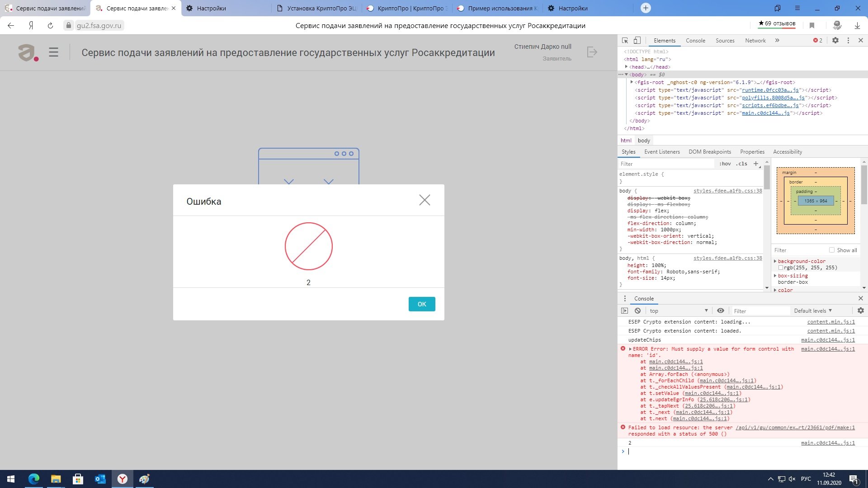Switch to the Network tab
Screen dimensions: 868x488
(x=755, y=41)
